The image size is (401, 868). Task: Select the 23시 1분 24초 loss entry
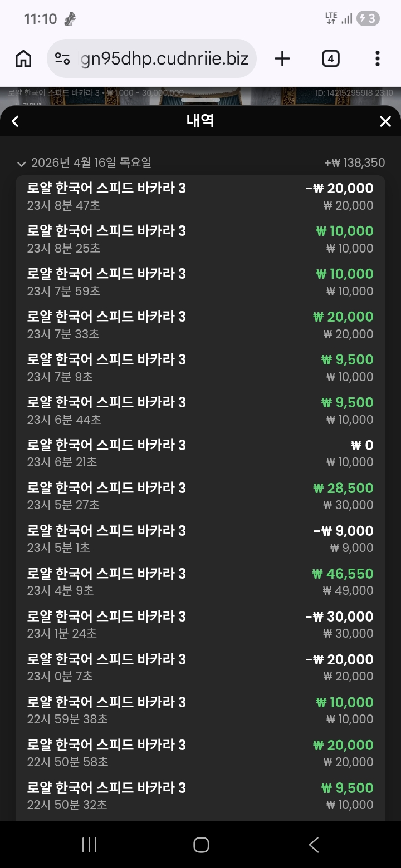click(x=200, y=624)
